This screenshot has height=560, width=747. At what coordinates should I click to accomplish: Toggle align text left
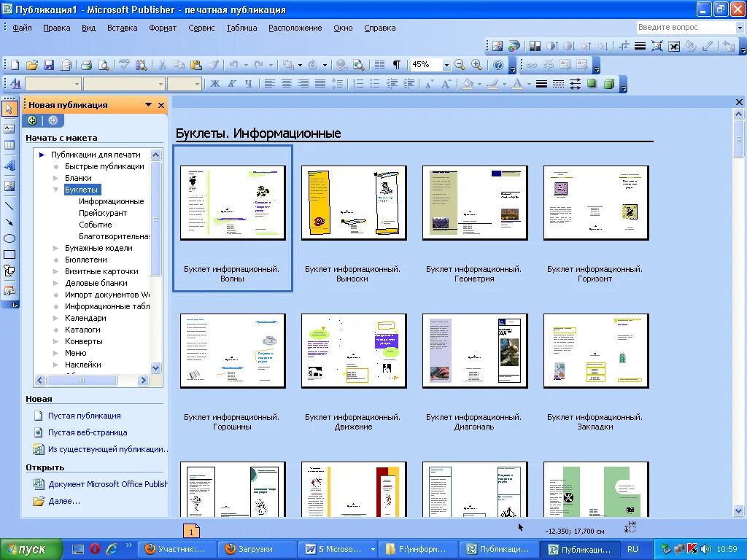(x=270, y=84)
